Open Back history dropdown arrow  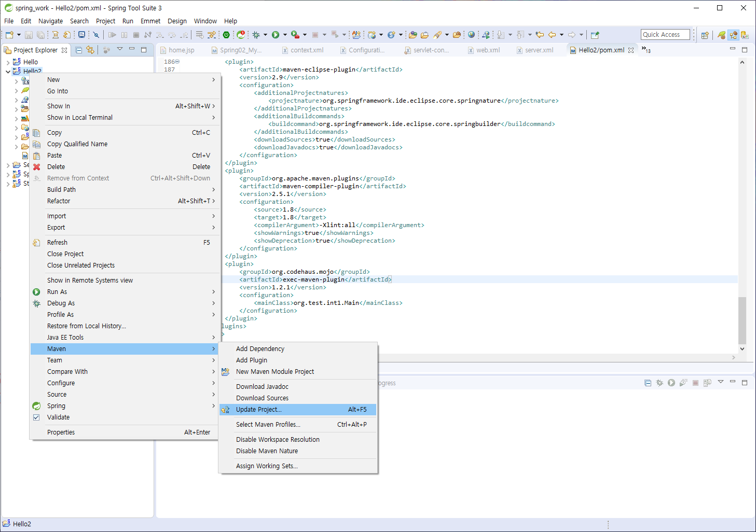click(562, 35)
